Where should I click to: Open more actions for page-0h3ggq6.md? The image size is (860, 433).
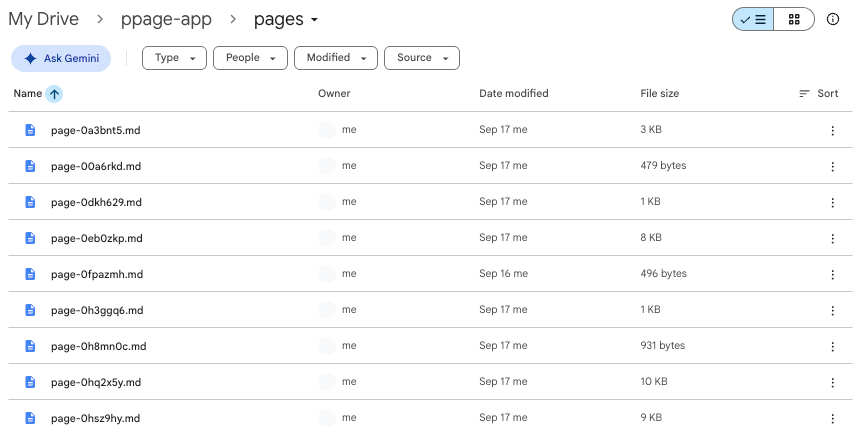point(833,311)
